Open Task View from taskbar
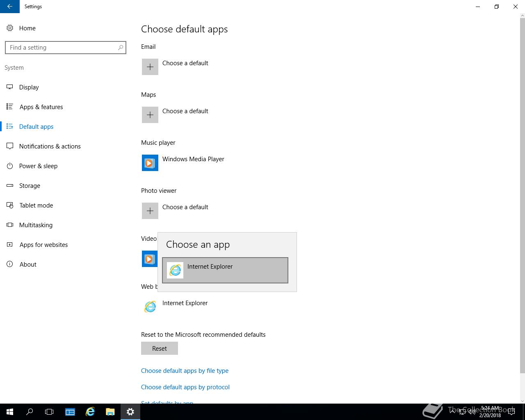525x420 pixels. click(49, 412)
